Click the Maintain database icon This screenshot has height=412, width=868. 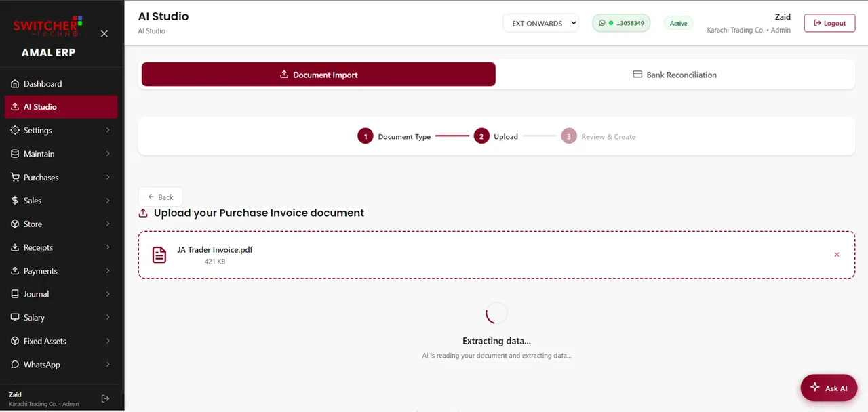tap(15, 154)
